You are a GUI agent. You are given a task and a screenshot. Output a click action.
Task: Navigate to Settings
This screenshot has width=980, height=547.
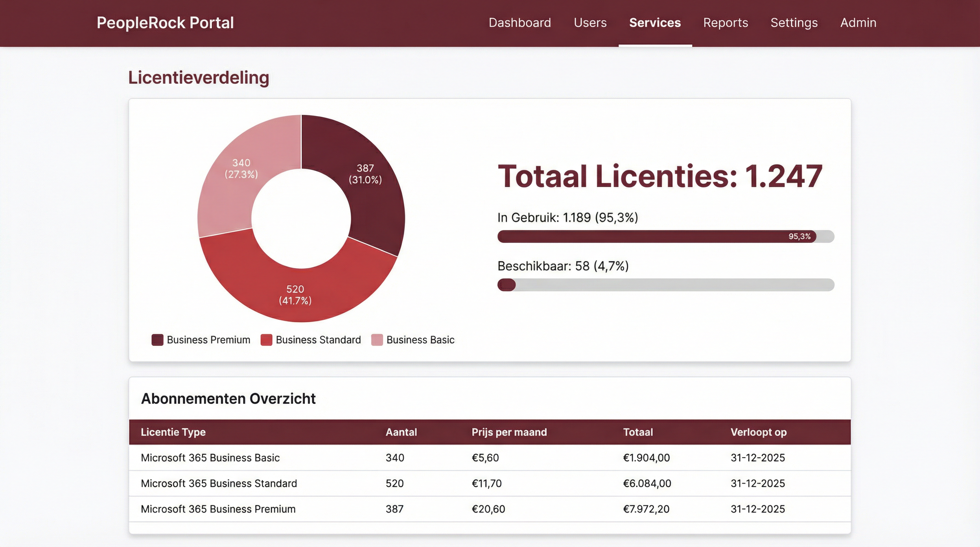pyautogui.click(x=794, y=23)
